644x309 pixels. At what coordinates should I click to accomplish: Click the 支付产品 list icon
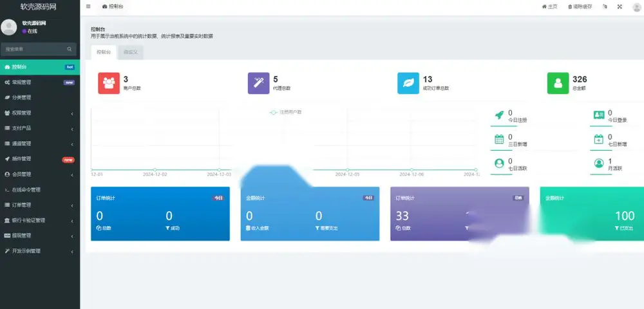tap(7, 128)
